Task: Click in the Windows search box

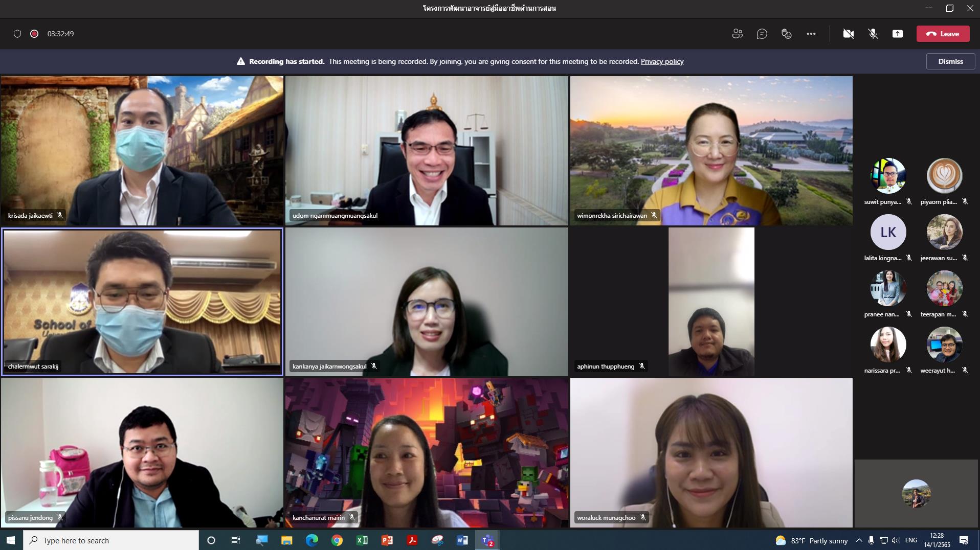Action: pyautogui.click(x=111, y=540)
